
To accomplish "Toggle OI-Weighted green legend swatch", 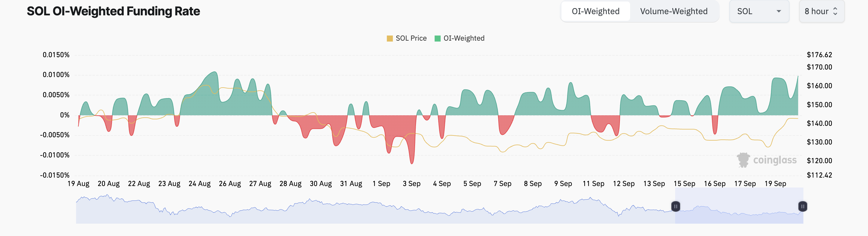I will click(437, 39).
